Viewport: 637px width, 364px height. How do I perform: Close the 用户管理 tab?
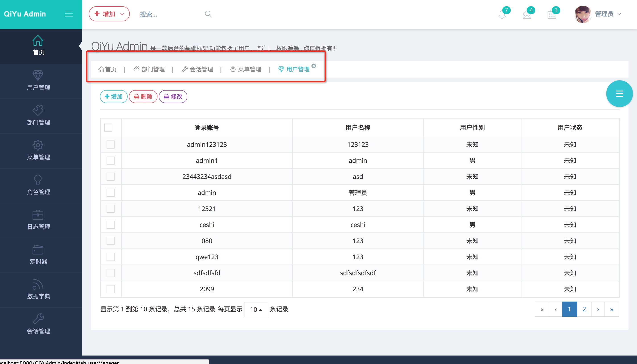[314, 66]
